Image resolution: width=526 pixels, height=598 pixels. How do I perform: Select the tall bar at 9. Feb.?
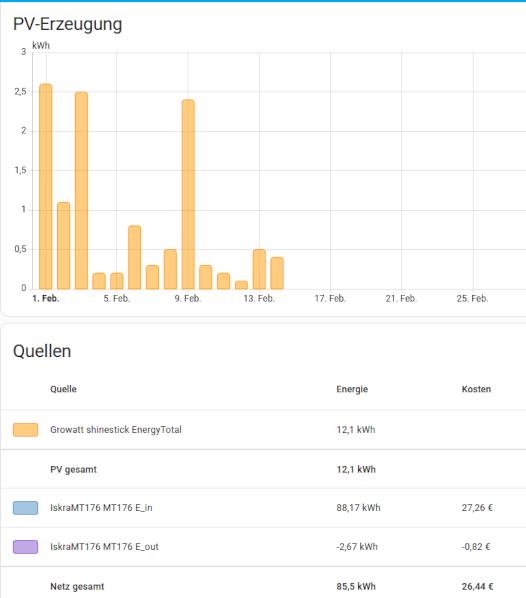[188, 194]
